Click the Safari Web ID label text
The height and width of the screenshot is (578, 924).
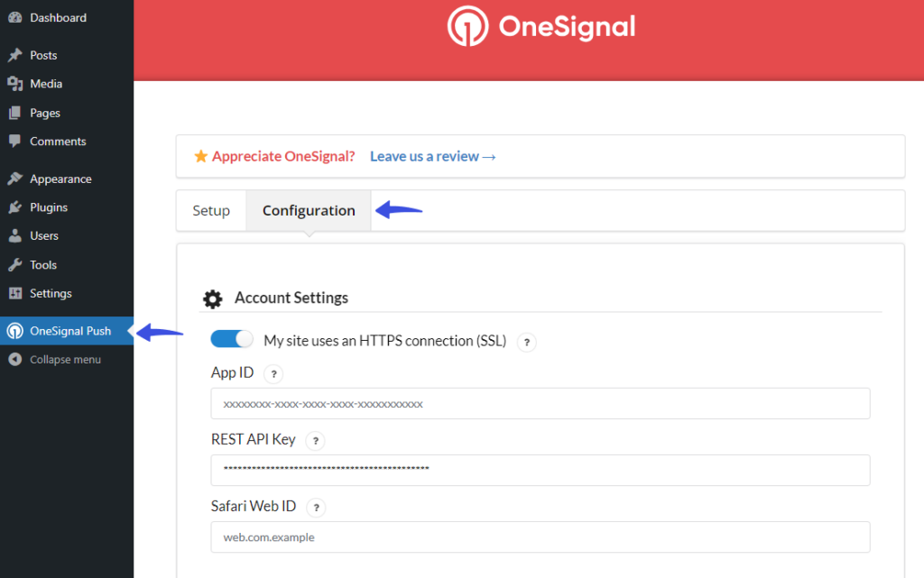(254, 506)
